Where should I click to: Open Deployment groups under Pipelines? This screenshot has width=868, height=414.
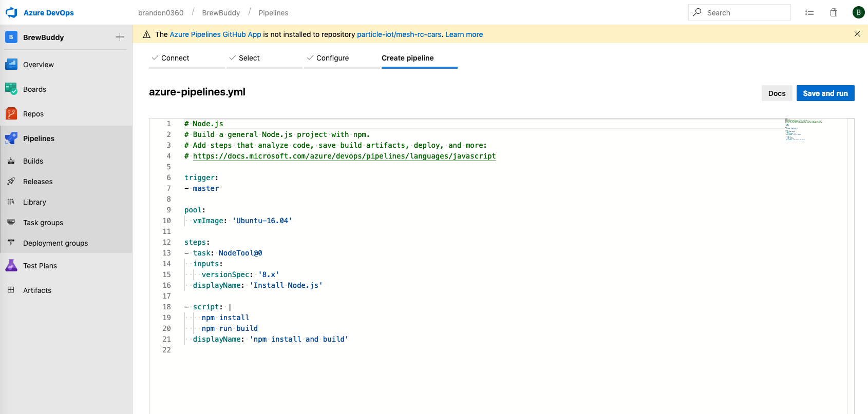click(x=66, y=243)
